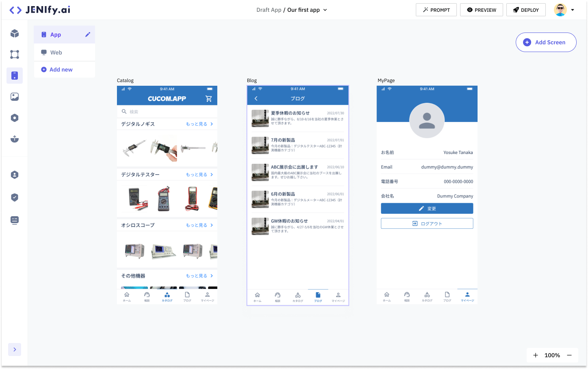Expand もっと見る for オシロスコープ

pyautogui.click(x=199, y=225)
